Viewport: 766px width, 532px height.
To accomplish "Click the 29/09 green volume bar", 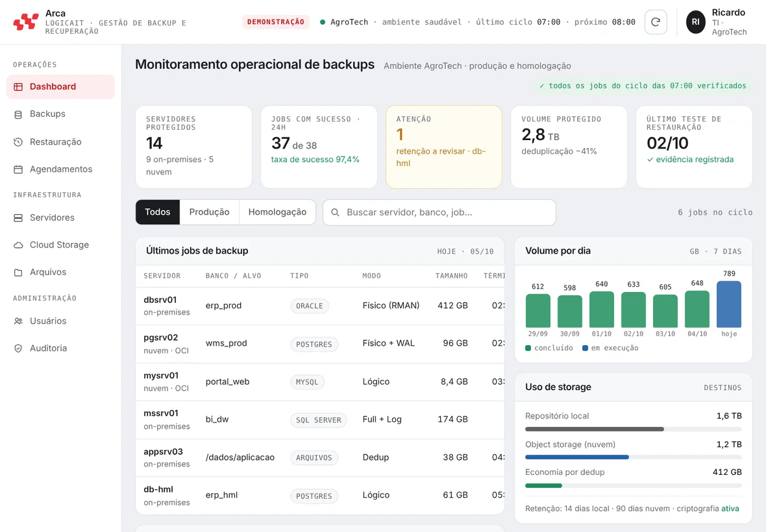I will click(538, 310).
